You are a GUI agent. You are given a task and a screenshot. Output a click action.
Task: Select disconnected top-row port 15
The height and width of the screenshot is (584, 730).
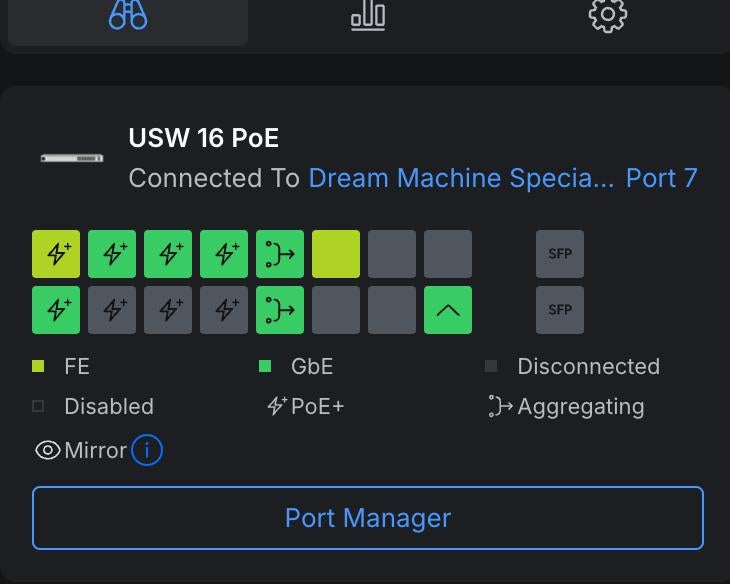(x=448, y=254)
